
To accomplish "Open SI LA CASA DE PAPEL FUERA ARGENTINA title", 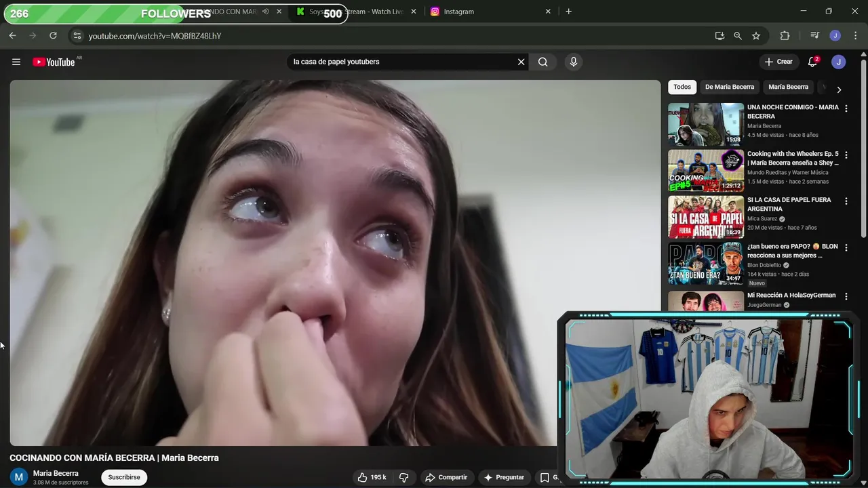I will (x=789, y=204).
